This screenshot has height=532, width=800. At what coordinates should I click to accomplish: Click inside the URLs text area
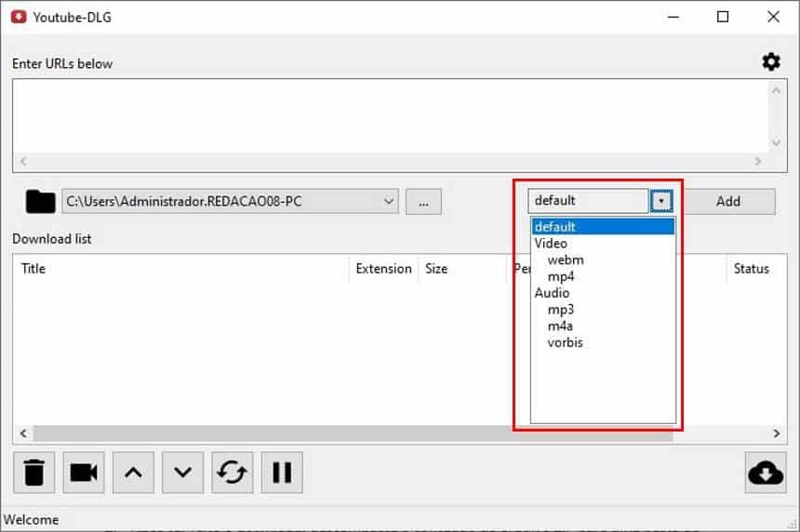point(391,115)
